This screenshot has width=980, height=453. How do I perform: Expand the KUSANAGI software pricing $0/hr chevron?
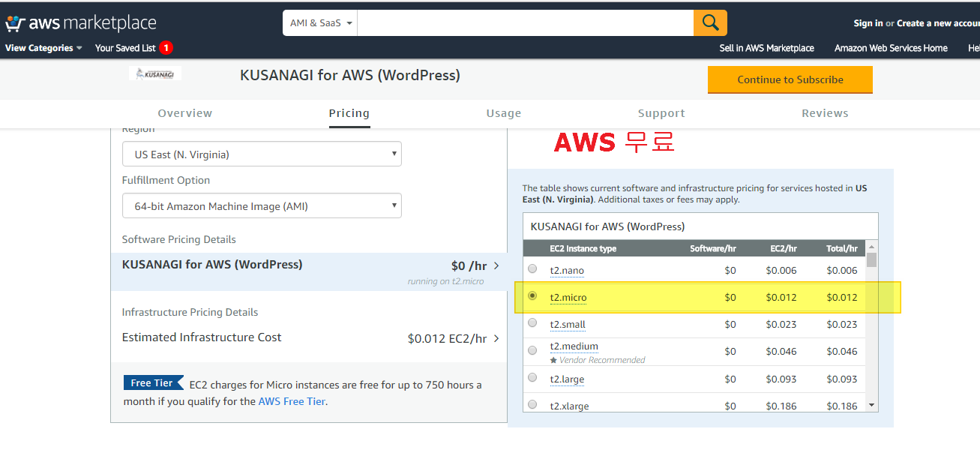496,265
